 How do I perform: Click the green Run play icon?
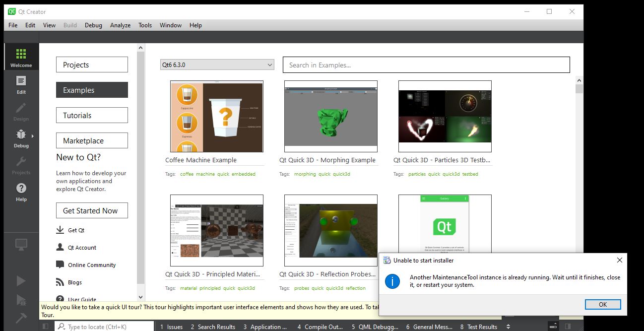pos(21,281)
